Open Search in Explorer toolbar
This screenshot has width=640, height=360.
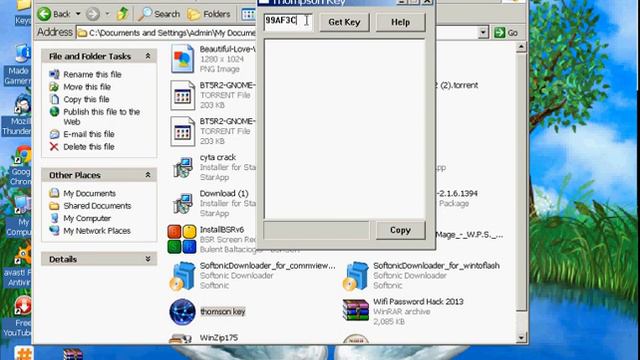[x=159, y=14]
